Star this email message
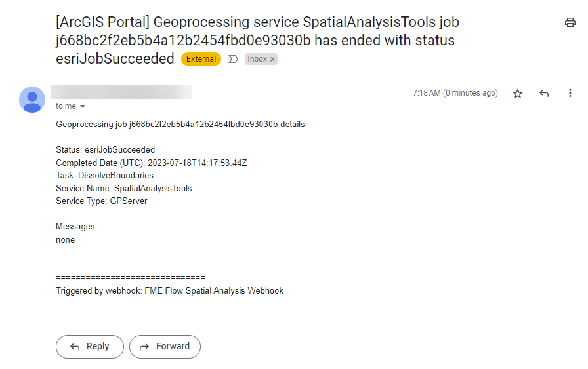 [x=518, y=94]
